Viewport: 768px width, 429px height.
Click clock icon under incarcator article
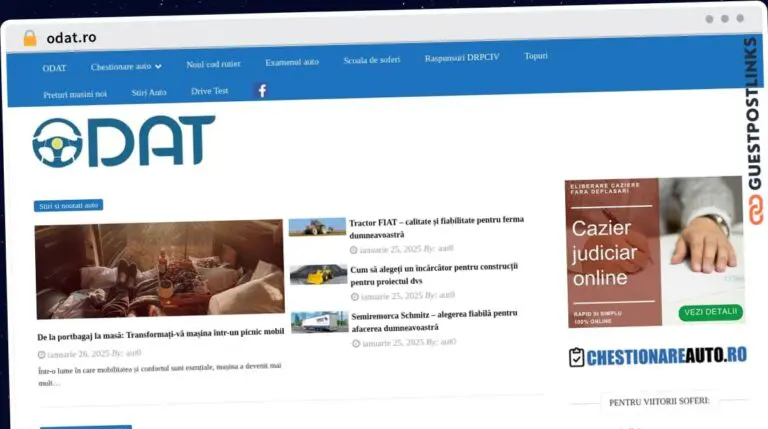[355, 297]
